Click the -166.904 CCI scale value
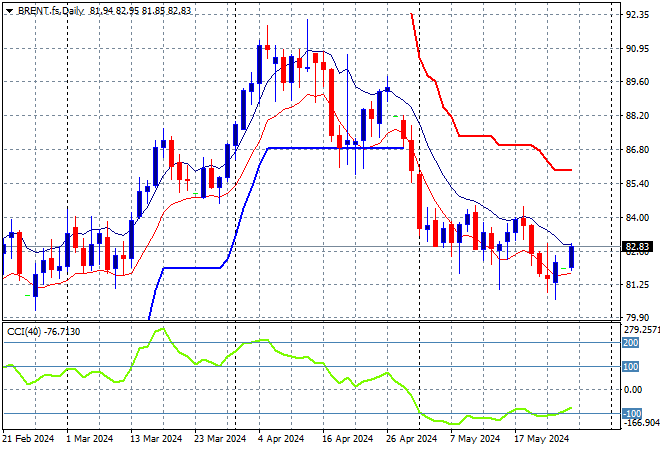The height and width of the screenshot is (450, 660). point(638,423)
